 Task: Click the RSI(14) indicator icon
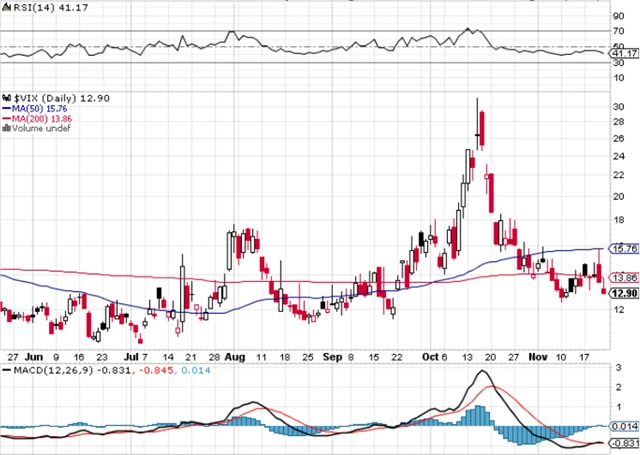[x=5, y=6]
